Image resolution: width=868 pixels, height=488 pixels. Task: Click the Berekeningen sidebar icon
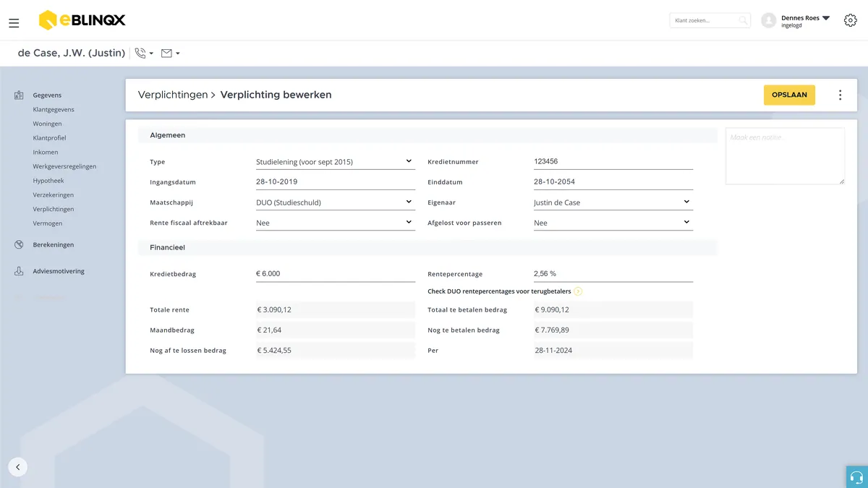(x=19, y=245)
